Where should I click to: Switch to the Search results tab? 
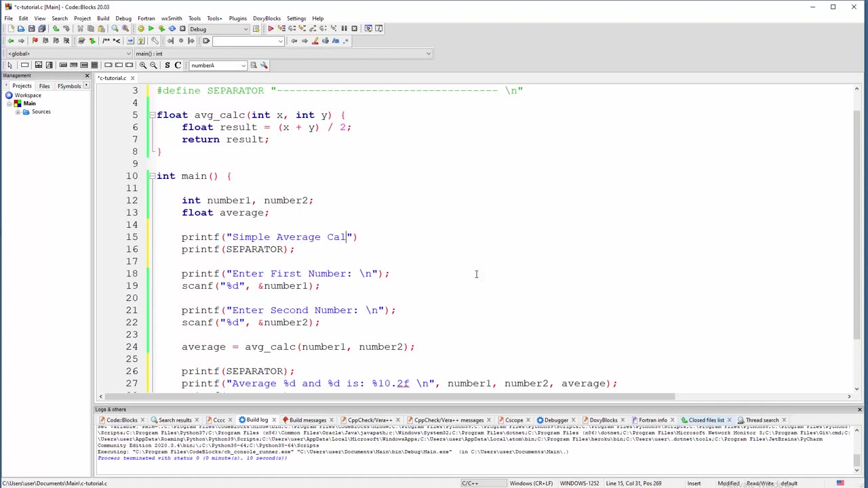pos(174,420)
